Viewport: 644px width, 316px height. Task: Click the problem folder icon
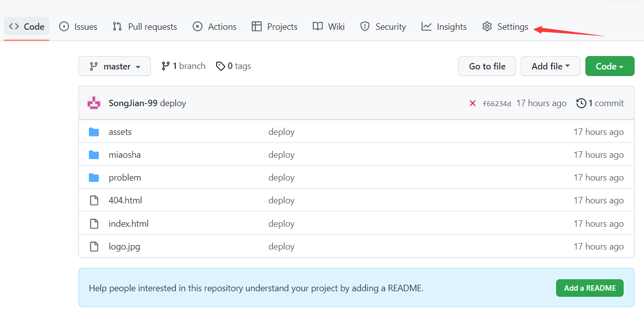click(94, 178)
